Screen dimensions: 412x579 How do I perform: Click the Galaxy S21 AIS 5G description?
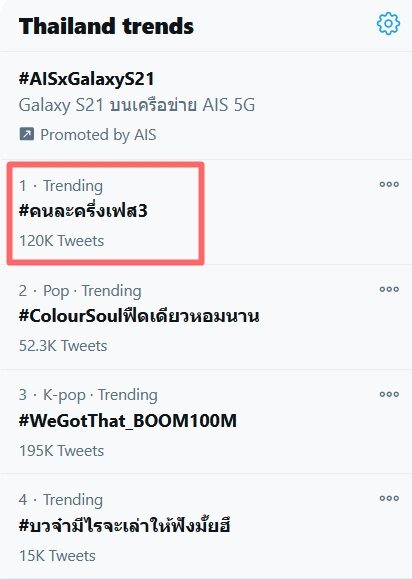pos(137,105)
